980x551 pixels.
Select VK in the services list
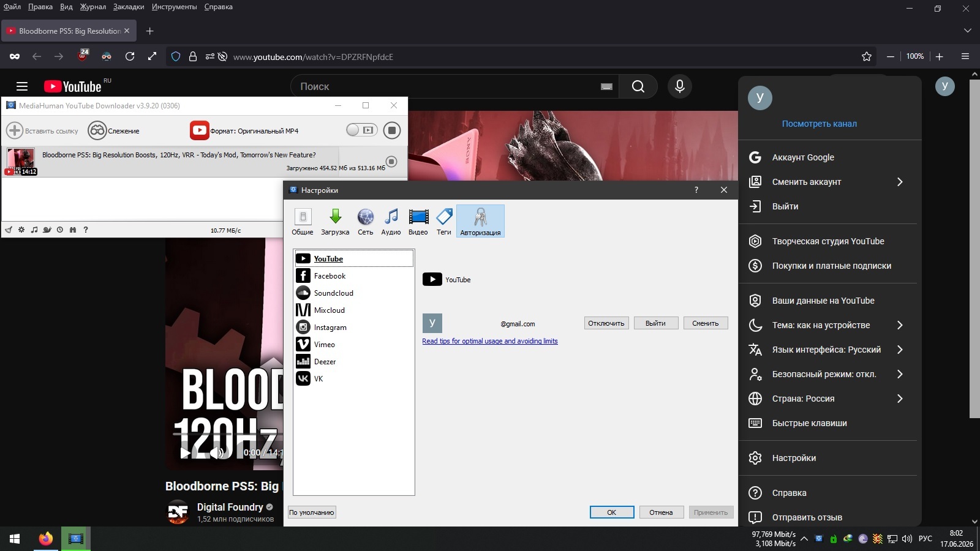354,378
